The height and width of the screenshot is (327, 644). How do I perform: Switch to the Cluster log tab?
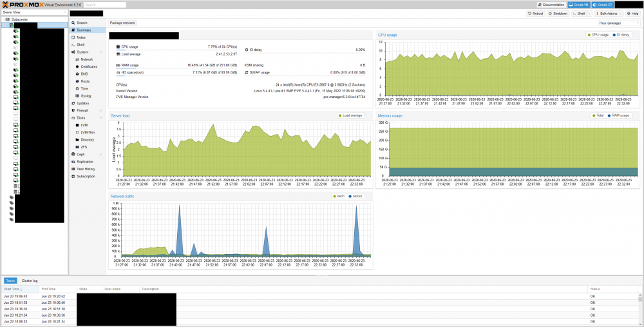(x=30, y=281)
